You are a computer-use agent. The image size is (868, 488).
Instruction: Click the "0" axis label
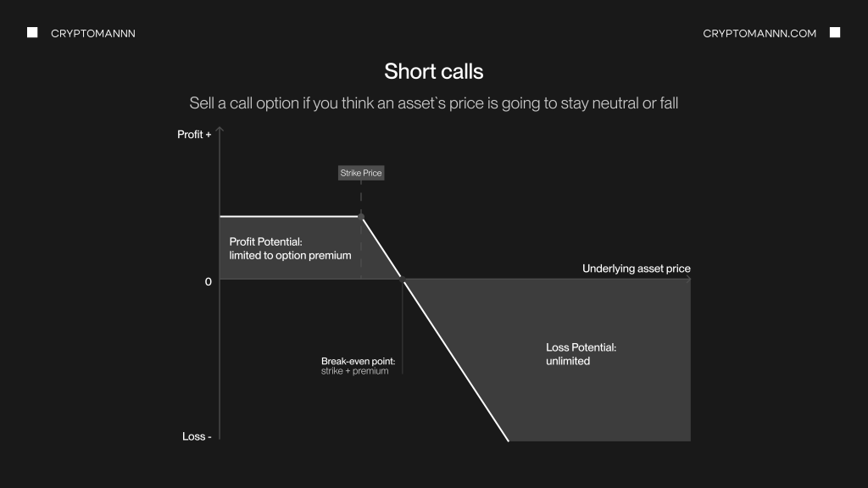[209, 281]
